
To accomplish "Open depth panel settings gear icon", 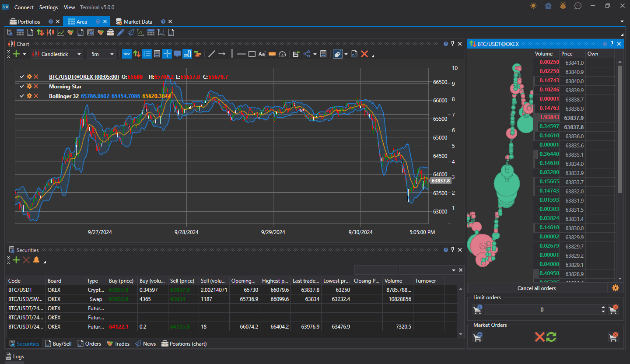I will (616, 288).
